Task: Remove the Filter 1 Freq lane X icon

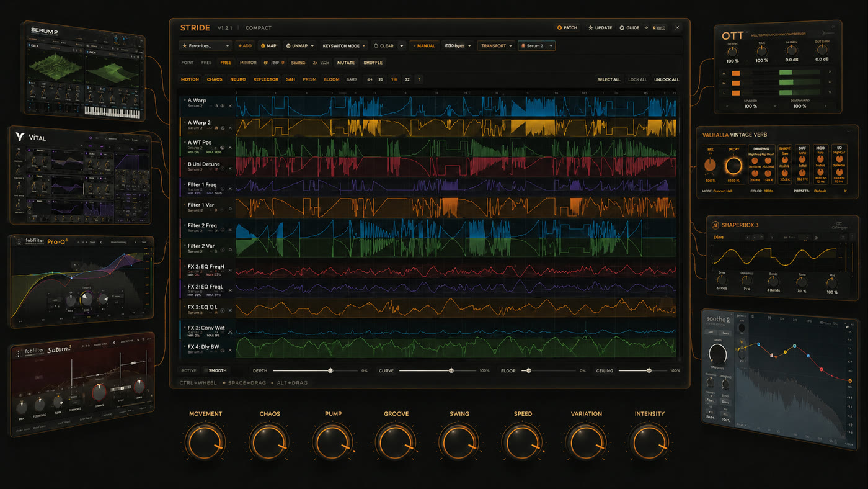Action: click(x=230, y=189)
